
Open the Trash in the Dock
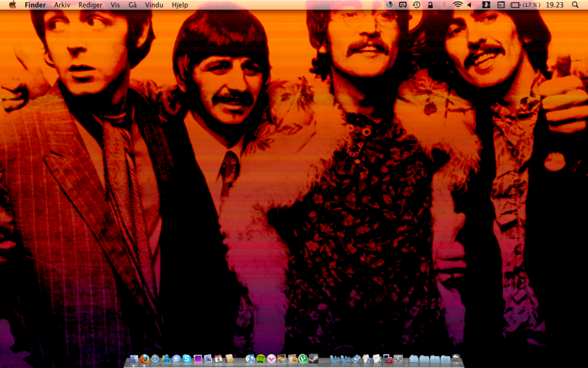[x=456, y=359]
